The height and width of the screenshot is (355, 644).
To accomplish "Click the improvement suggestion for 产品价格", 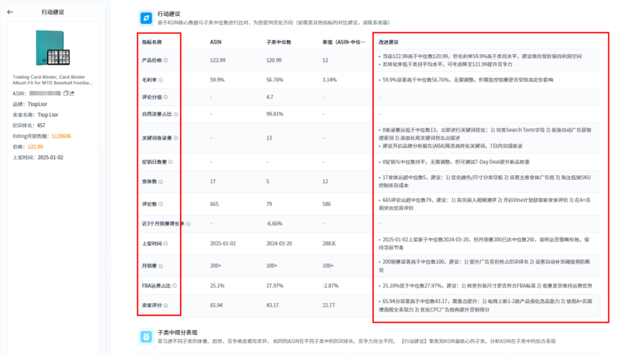I will [481, 60].
